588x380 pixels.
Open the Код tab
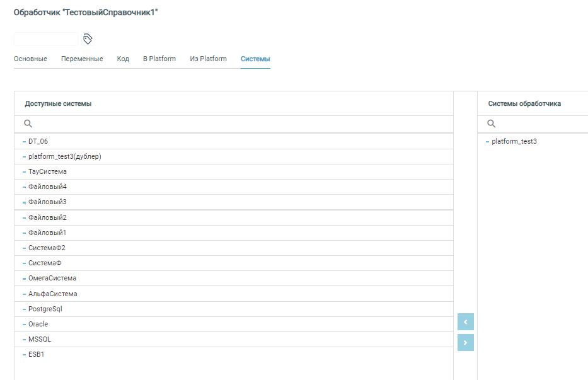click(123, 59)
